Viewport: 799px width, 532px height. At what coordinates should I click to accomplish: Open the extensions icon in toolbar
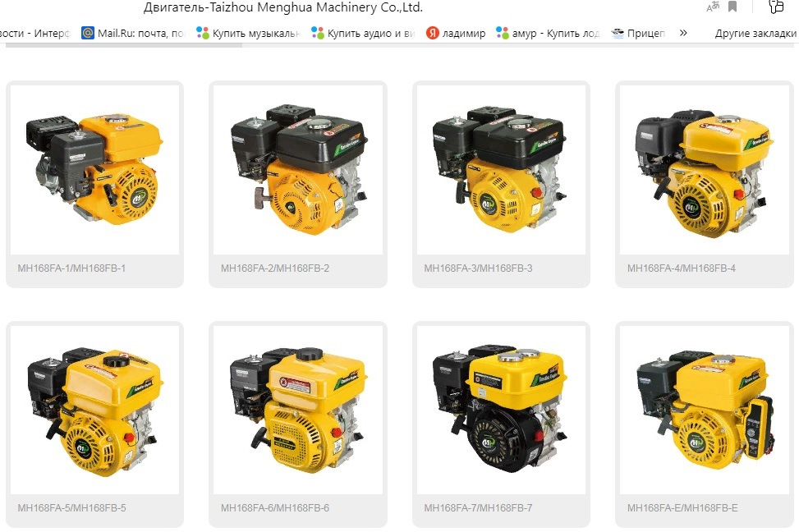click(775, 7)
